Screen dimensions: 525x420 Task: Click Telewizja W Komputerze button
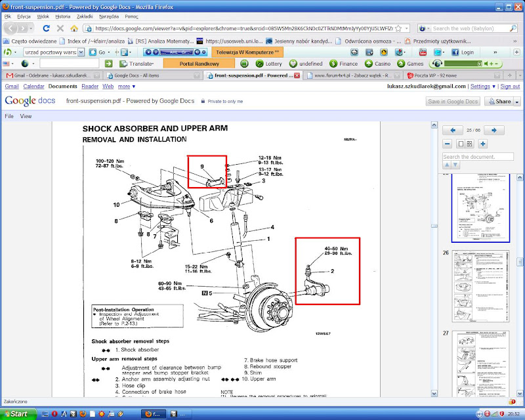coord(247,52)
